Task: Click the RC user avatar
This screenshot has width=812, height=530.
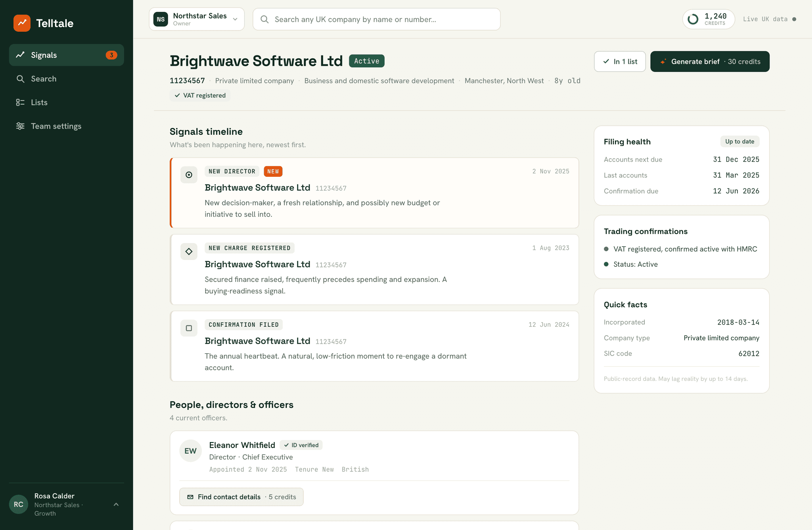Action: click(19, 505)
